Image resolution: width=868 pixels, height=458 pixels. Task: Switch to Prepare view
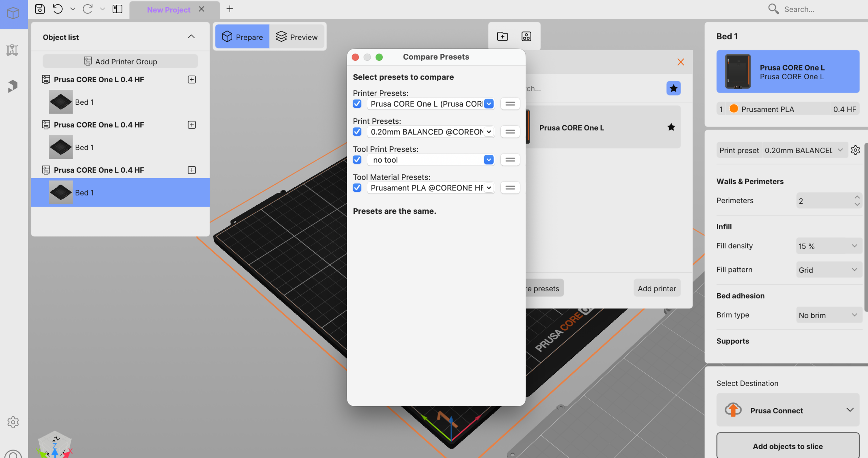242,37
